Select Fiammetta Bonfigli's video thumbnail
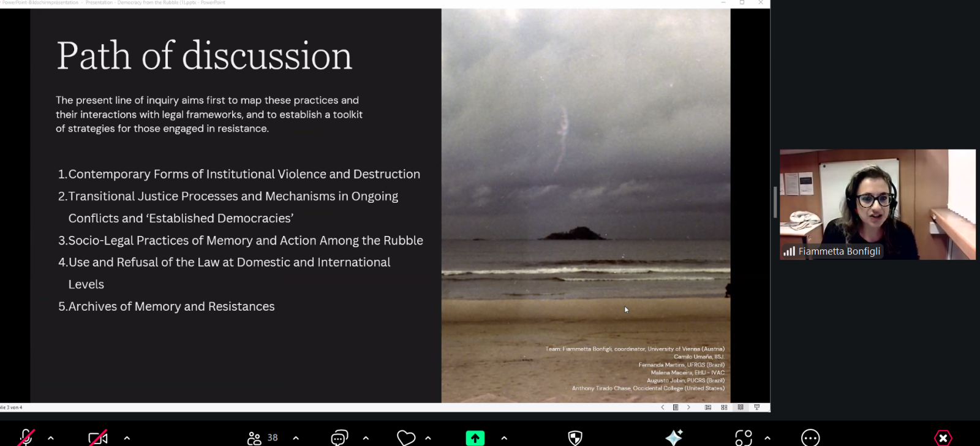980x446 pixels. (877, 205)
